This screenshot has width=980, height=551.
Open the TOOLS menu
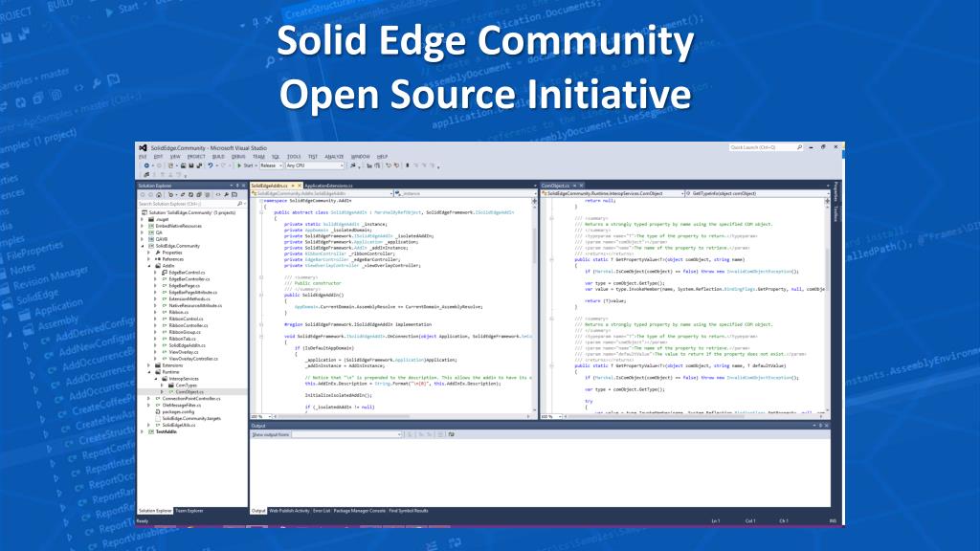click(294, 157)
